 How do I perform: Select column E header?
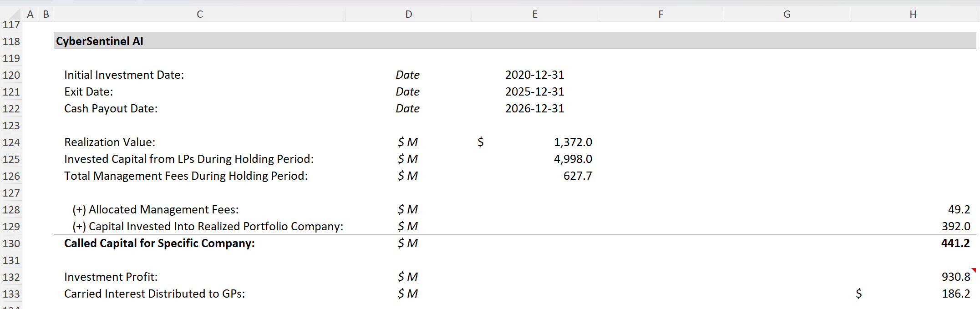point(535,14)
